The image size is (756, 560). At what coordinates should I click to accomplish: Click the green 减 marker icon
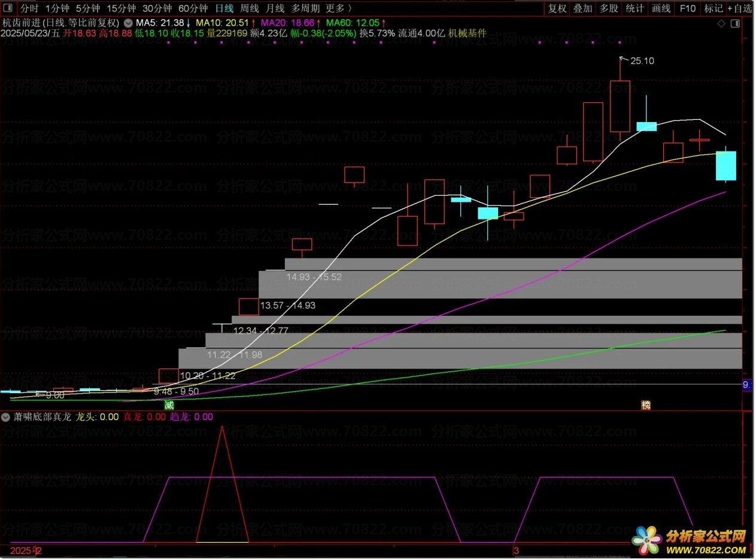pos(169,405)
